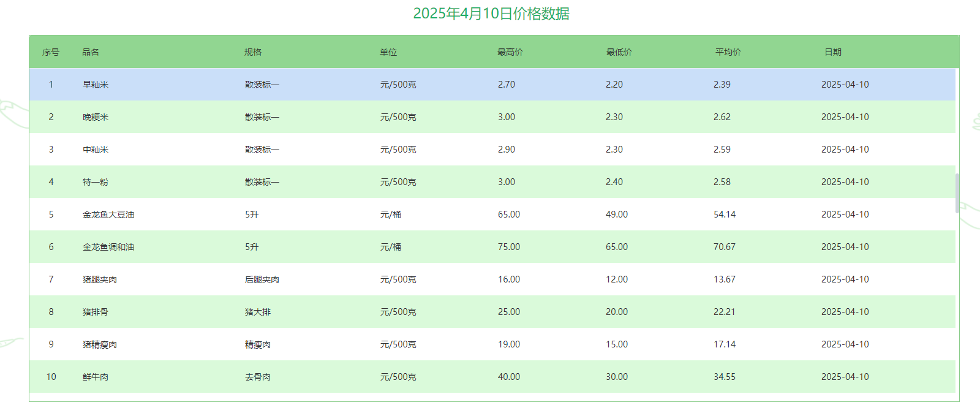Click the 最低价 column header
This screenshot has height=413, width=980.
619,52
